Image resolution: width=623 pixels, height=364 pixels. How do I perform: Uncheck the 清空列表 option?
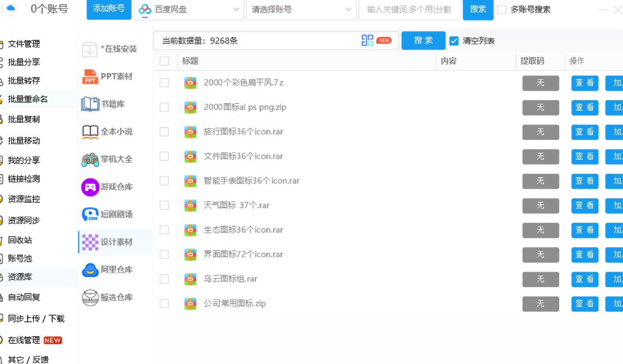454,41
